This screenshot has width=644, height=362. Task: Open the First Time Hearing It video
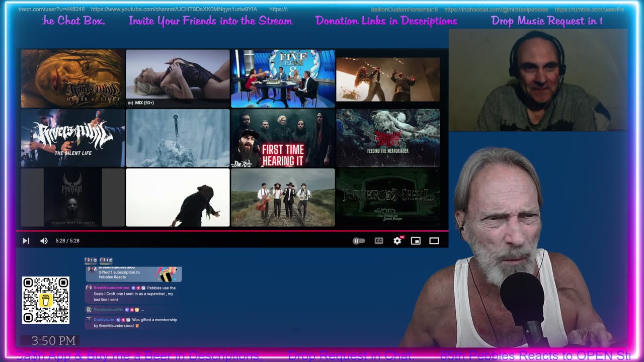point(283,138)
